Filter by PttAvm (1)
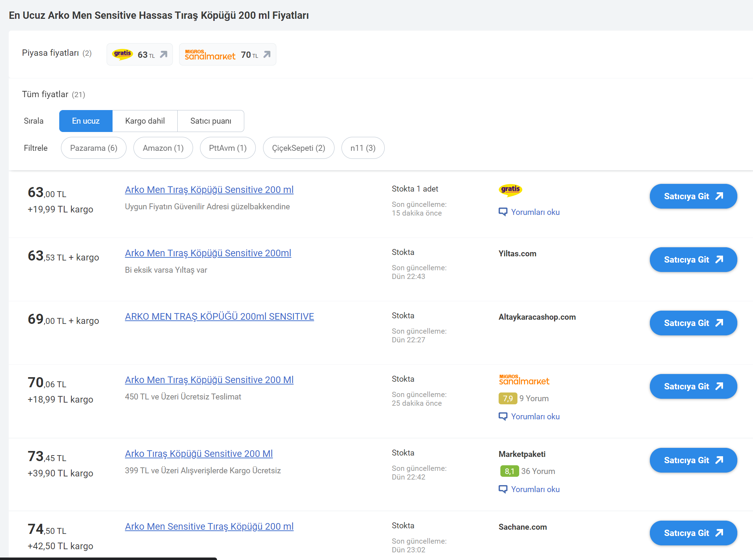753x560 pixels. 228,148
